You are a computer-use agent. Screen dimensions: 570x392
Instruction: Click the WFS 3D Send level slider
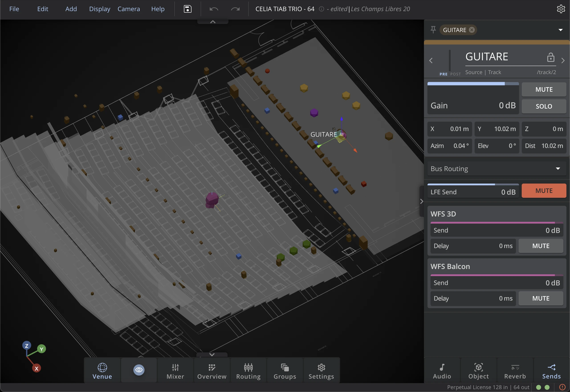[497, 229]
